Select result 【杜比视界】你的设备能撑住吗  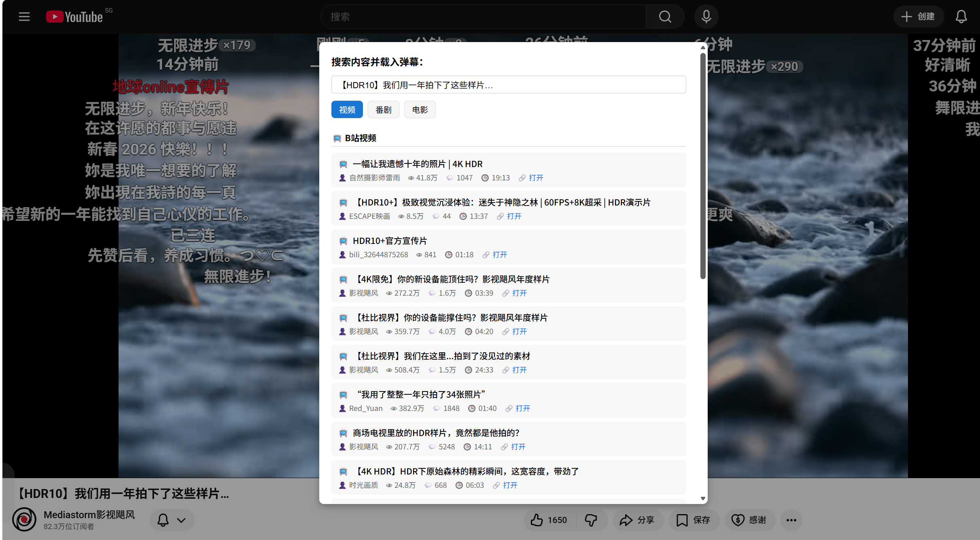[450, 318]
